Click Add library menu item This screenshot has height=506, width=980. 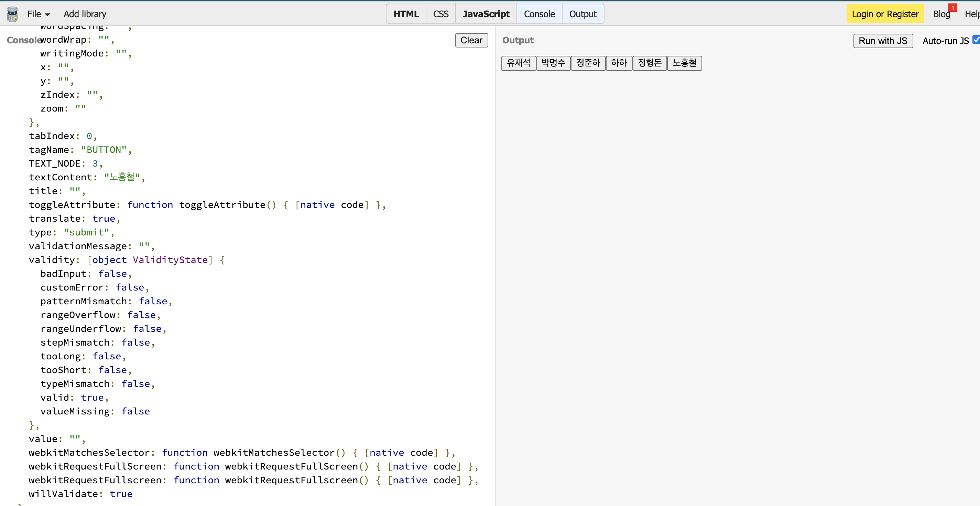85,14
